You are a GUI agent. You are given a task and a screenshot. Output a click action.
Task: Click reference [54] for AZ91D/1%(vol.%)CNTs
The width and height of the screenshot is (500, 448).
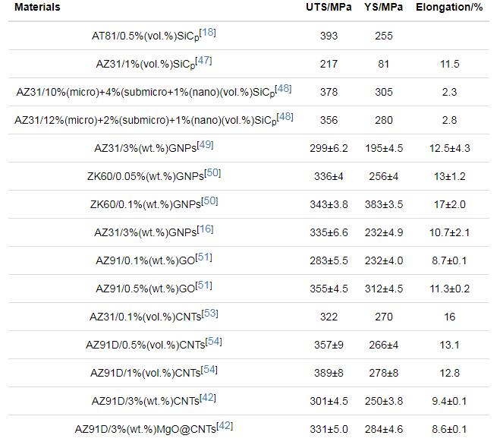pos(209,370)
